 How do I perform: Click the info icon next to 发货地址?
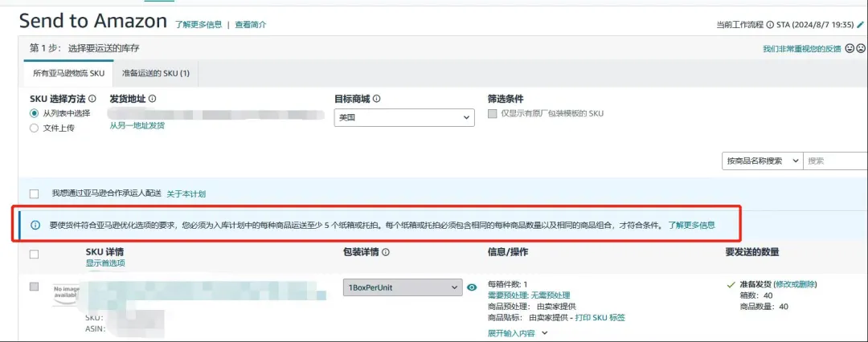pos(152,100)
